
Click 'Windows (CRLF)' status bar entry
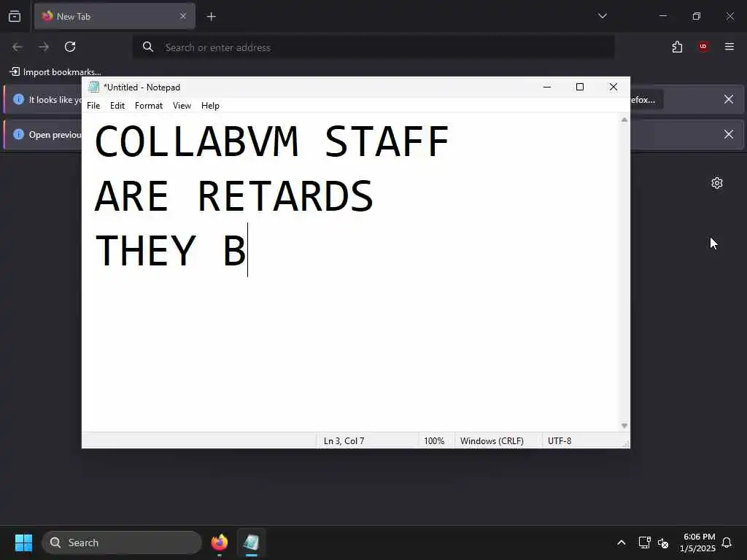point(492,441)
